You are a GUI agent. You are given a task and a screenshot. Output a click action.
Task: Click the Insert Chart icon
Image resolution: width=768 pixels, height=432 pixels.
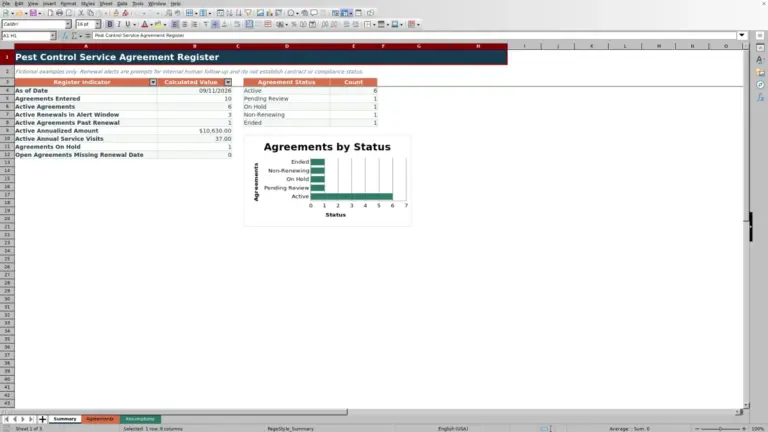click(269, 13)
